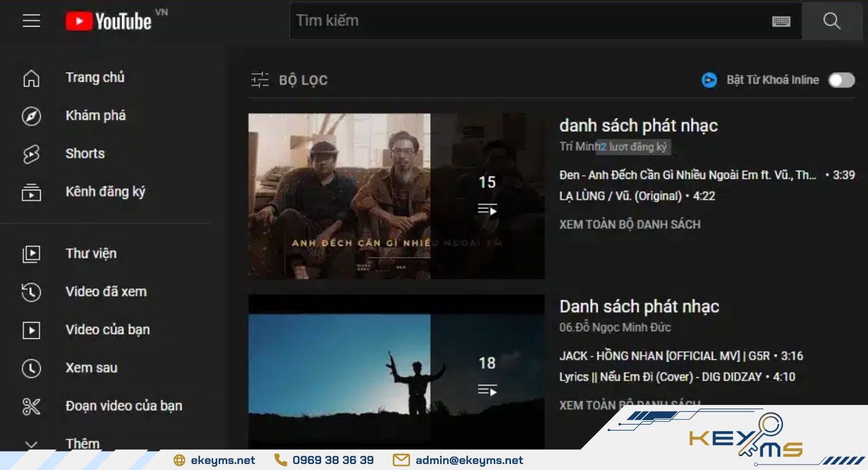Open the Thư viện library icon
The height and width of the screenshot is (470, 868).
tap(31, 254)
